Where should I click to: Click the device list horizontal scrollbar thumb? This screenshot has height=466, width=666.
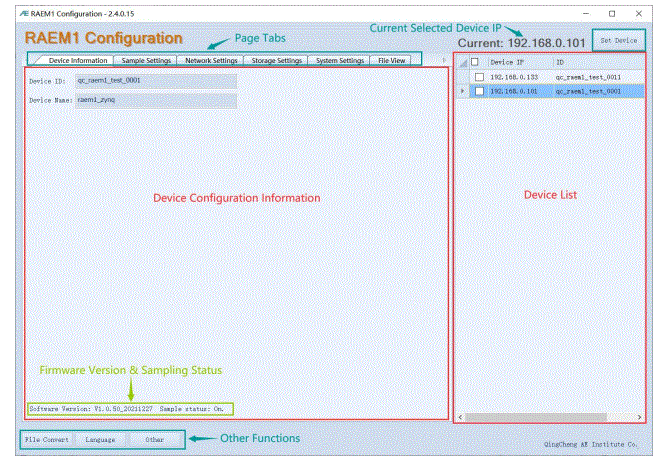pos(536,417)
